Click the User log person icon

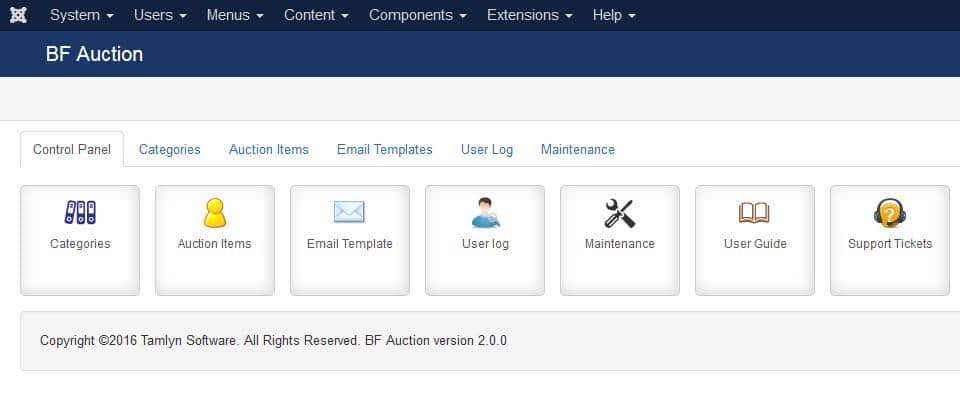[x=486, y=212]
